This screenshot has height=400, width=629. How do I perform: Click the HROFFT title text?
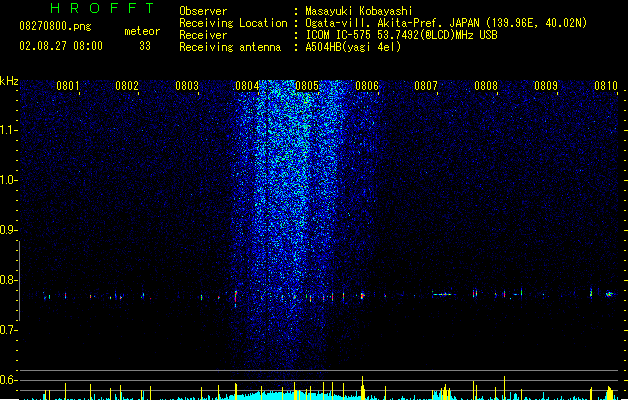pos(102,8)
